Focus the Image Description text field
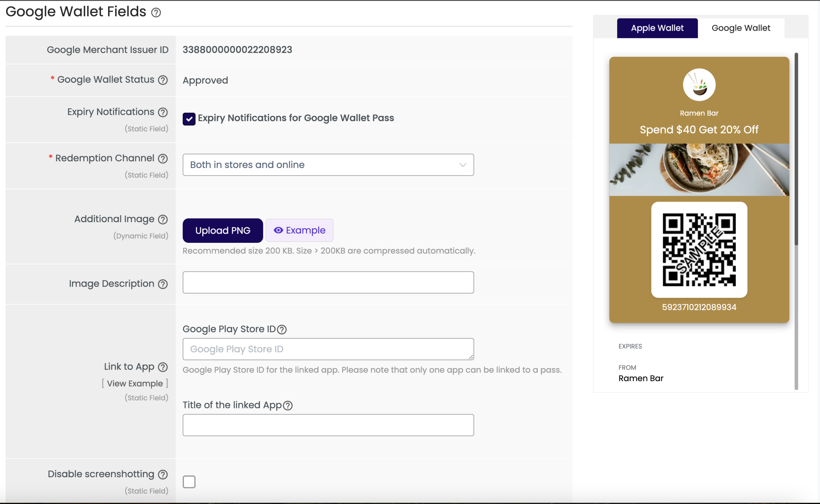Screen dimensions: 820x504 pyautogui.click(x=328, y=282)
